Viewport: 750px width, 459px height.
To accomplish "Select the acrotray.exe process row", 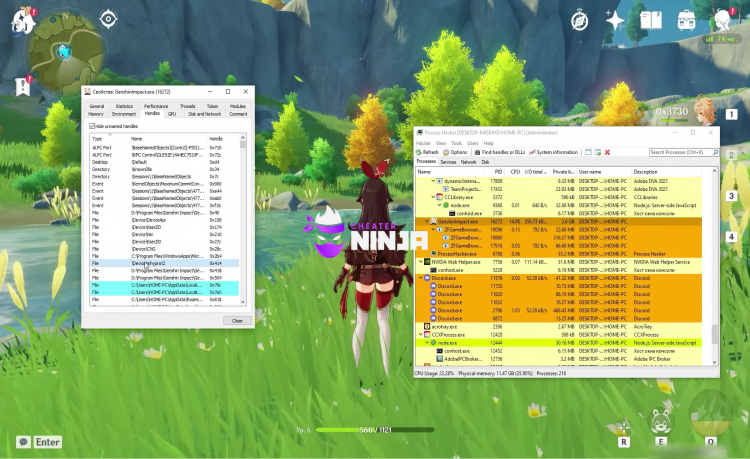I will pos(559,327).
